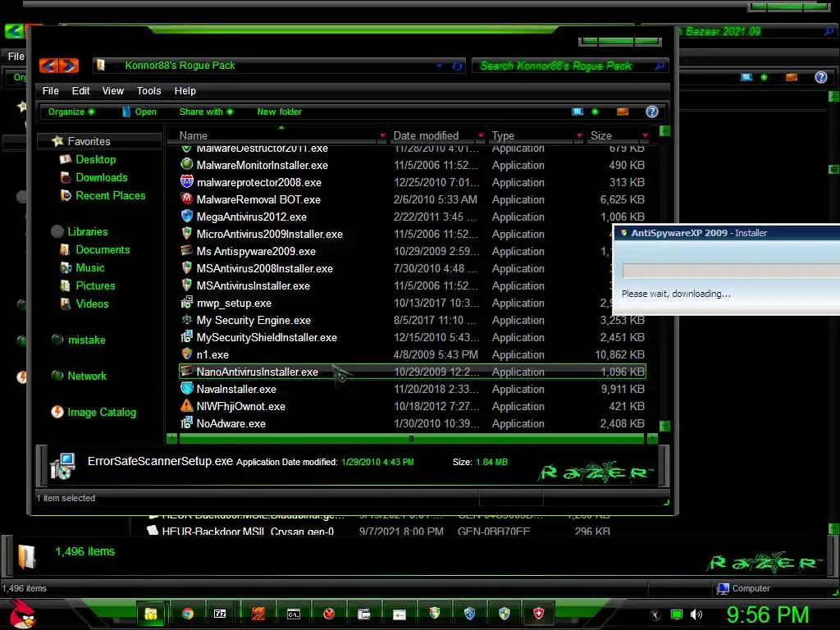Click the MalwareRemoval BOT.exe red icon
This screenshot has height=630, width=840.
[x=186, y=199]
